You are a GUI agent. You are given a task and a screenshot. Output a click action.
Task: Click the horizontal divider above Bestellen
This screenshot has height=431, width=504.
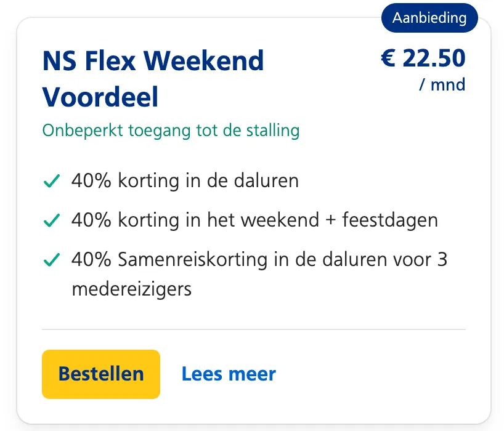pyautogui.click(x=253, y=329)
